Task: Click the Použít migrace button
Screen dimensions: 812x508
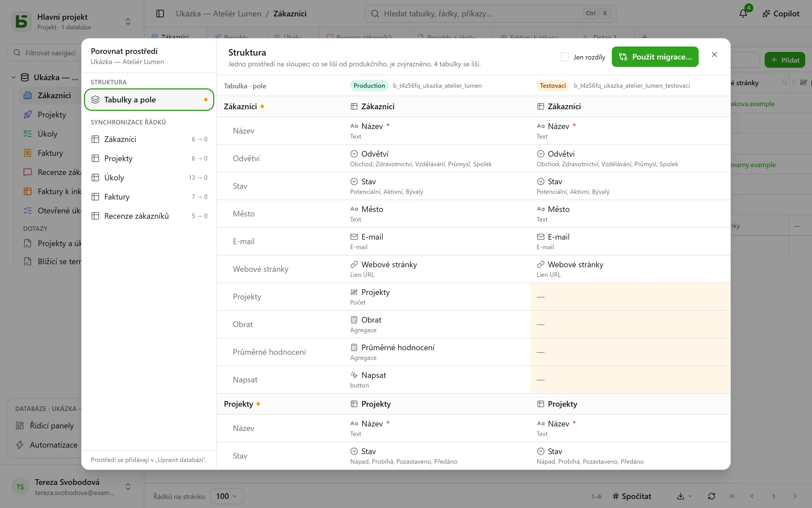Action: [x=655, y=57]
